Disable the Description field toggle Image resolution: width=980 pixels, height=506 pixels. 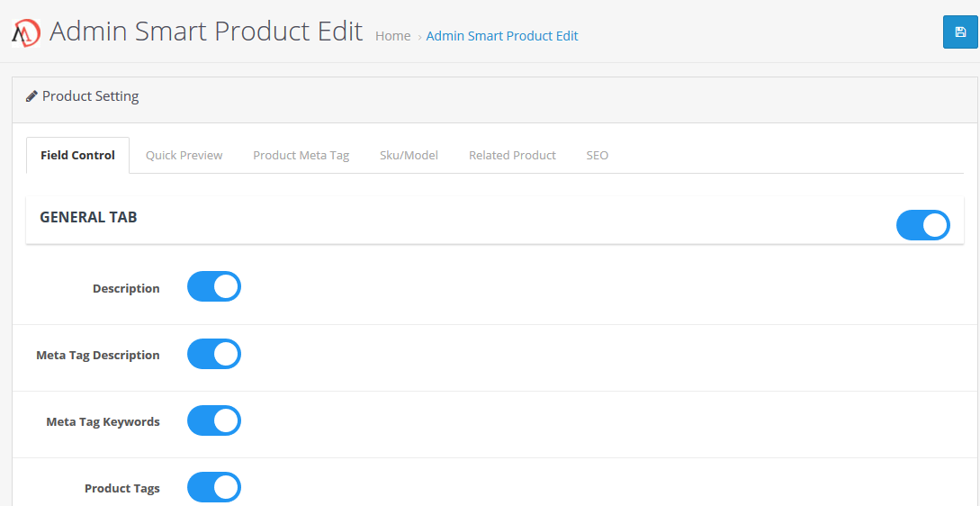pyautogui.click(x=214, y=286)
